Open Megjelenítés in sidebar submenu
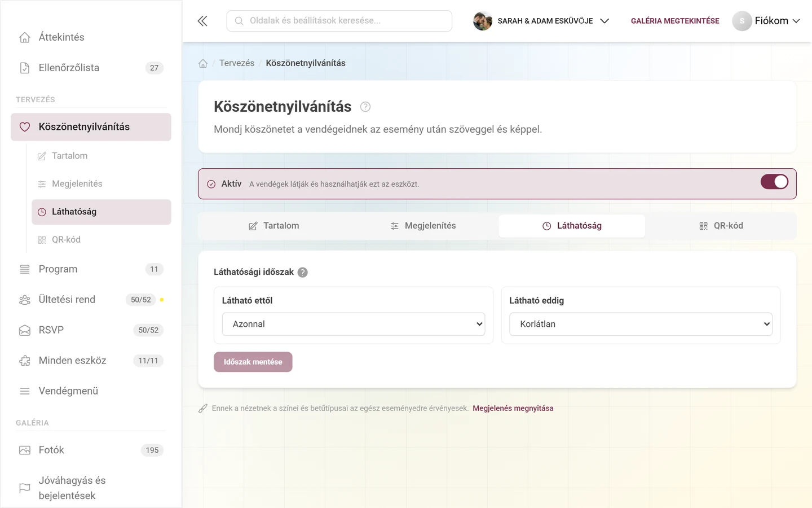This screenshot has width=812, height=508. click(101, 184)
